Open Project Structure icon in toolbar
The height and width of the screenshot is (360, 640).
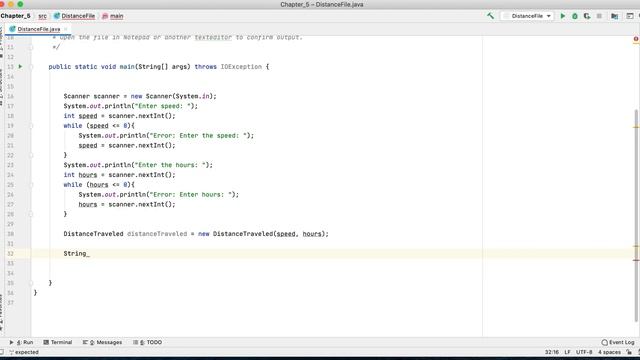click(x=614, y=16)
